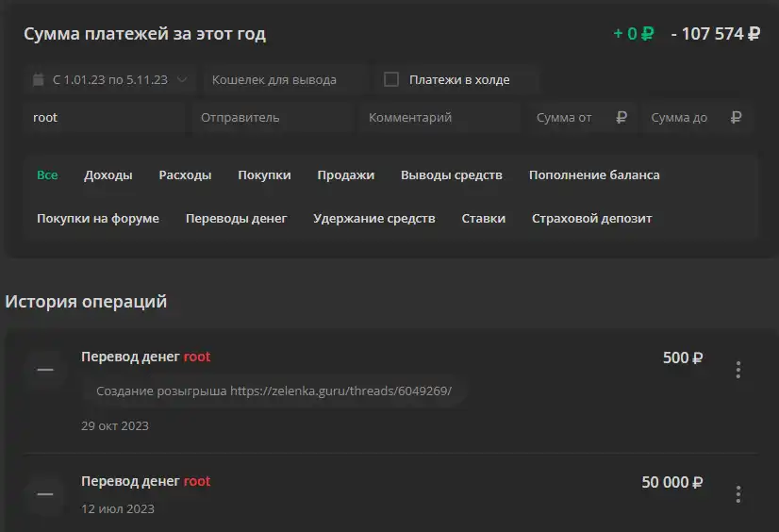Screen dimensions: 779x532
Task: Click the giveaway comment with zelenka.guru link
Action: (x=273, y=391)
